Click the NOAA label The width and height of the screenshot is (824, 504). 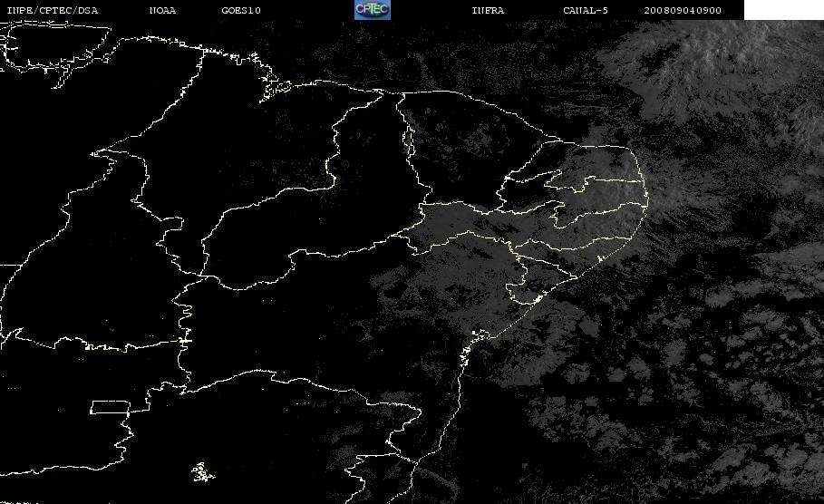(x=162, y=10)
